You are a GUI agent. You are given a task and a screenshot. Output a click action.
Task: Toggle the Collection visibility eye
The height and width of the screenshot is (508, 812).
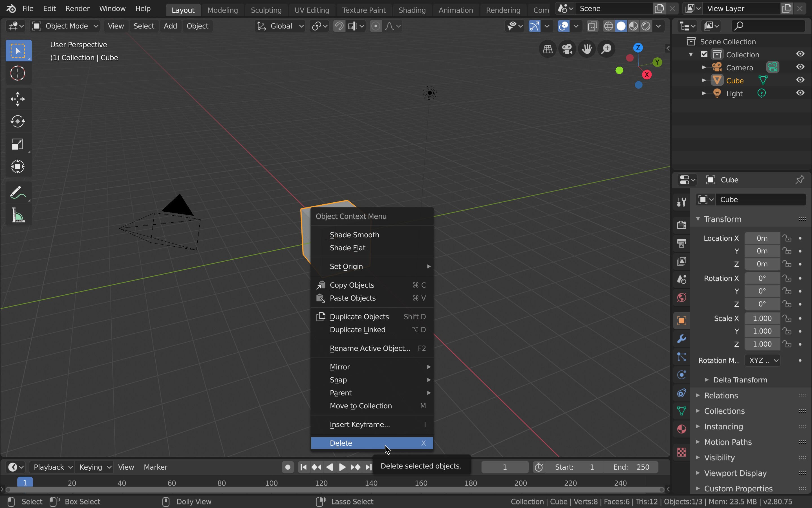point(800,54)
